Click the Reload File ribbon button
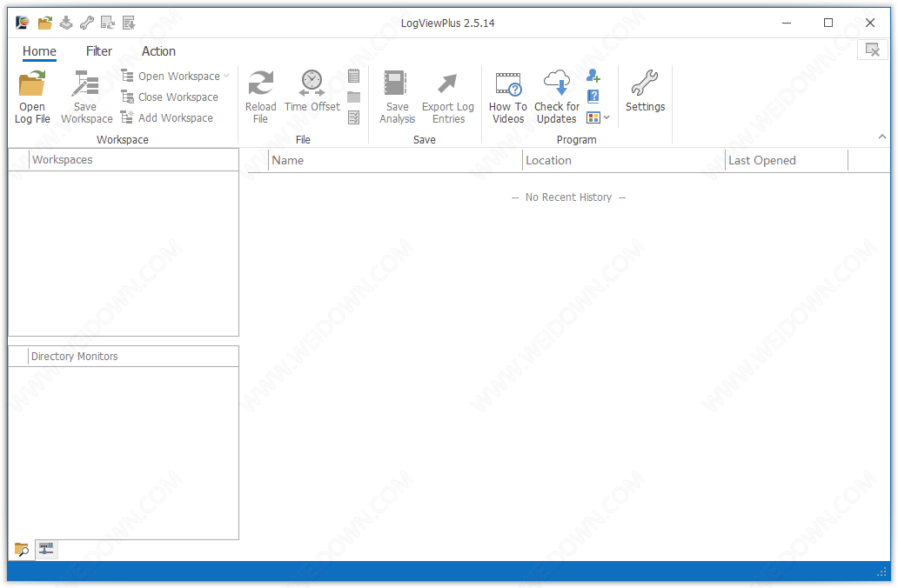Screen dimensions: 898x588 click(260, 97)
